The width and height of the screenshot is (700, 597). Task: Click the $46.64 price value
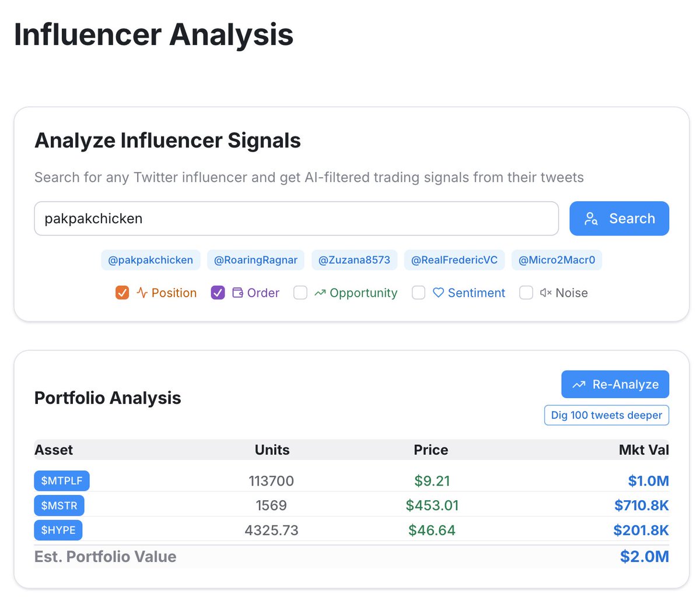[x=432, y=530]
